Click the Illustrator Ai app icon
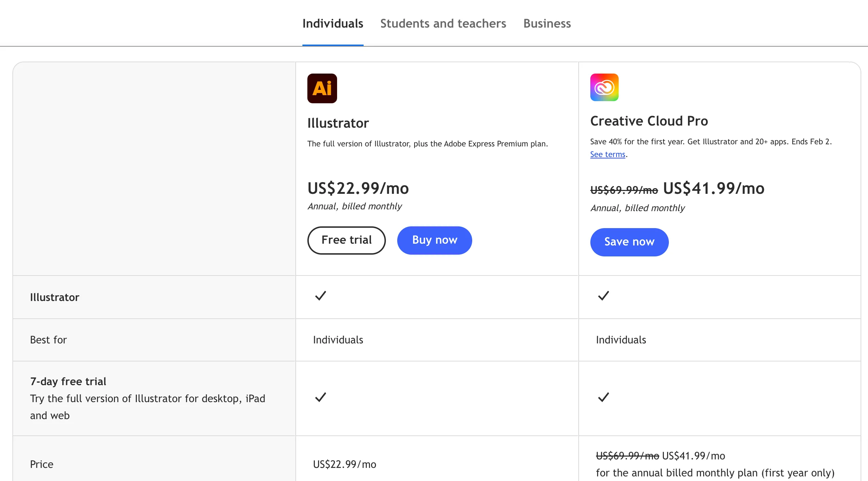Screen dimensions: 868x481 tap(322, 88)
